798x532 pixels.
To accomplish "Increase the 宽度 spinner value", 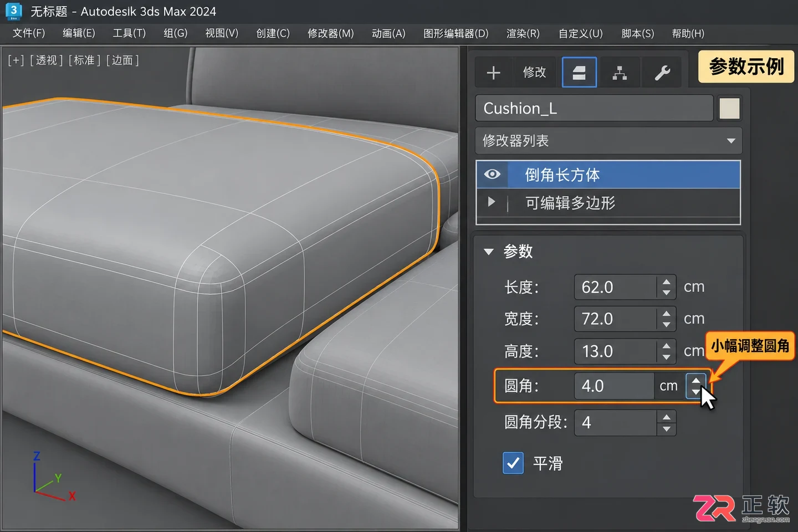I will [666, 314].
